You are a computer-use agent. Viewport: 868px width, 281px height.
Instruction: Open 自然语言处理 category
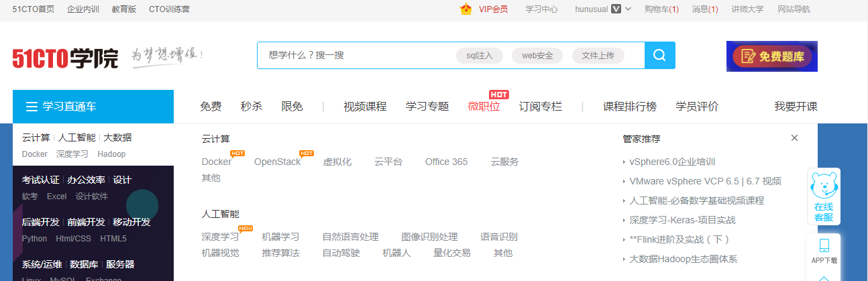coord(350,237)
